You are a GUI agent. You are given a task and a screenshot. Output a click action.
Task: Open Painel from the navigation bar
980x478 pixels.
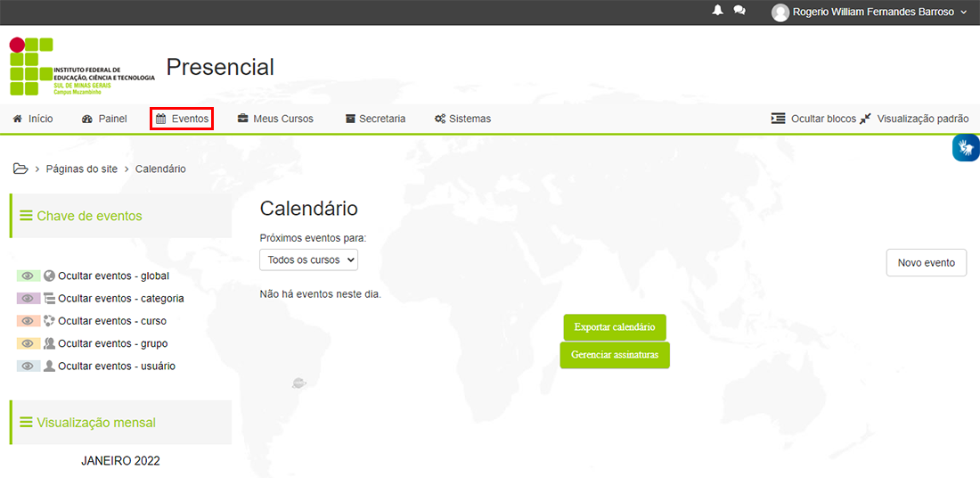coord(104,119)
